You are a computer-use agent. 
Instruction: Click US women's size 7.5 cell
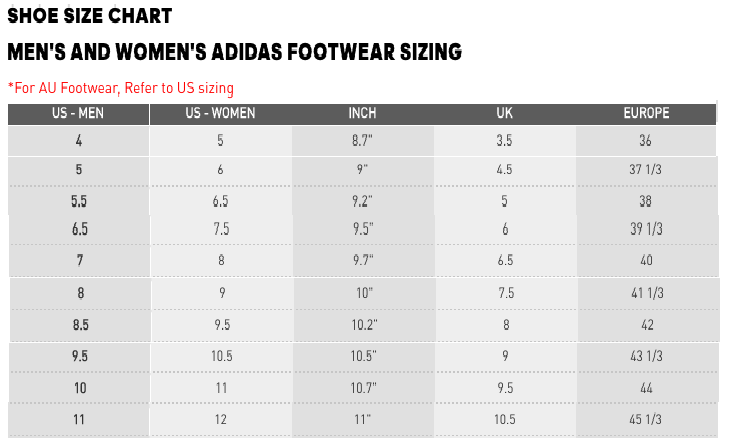[x=220, y=230]
